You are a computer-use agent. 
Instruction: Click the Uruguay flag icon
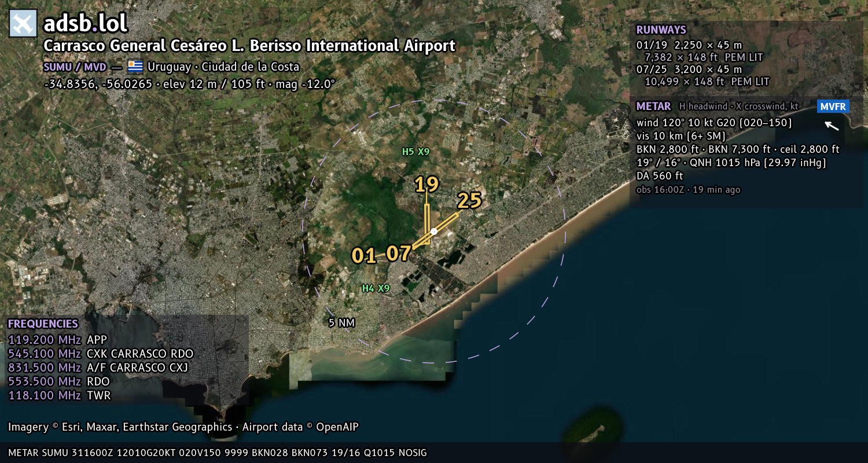click(135, 67)
